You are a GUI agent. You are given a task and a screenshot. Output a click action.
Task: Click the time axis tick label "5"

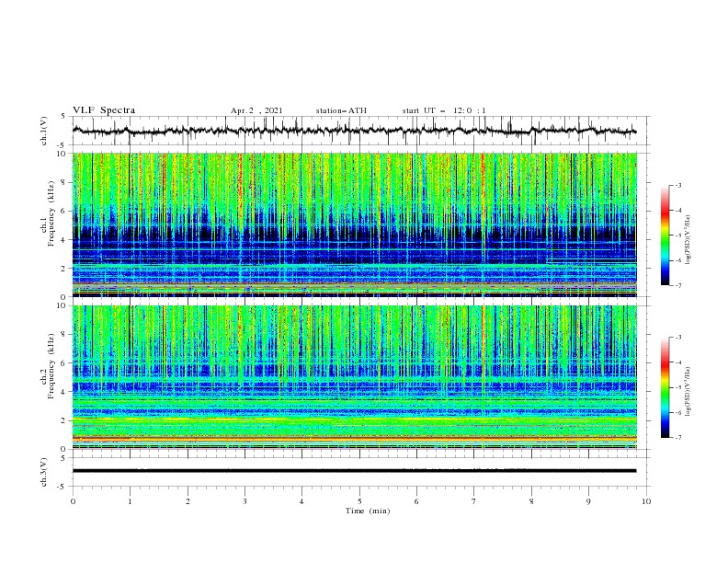(x=359, y=501)
